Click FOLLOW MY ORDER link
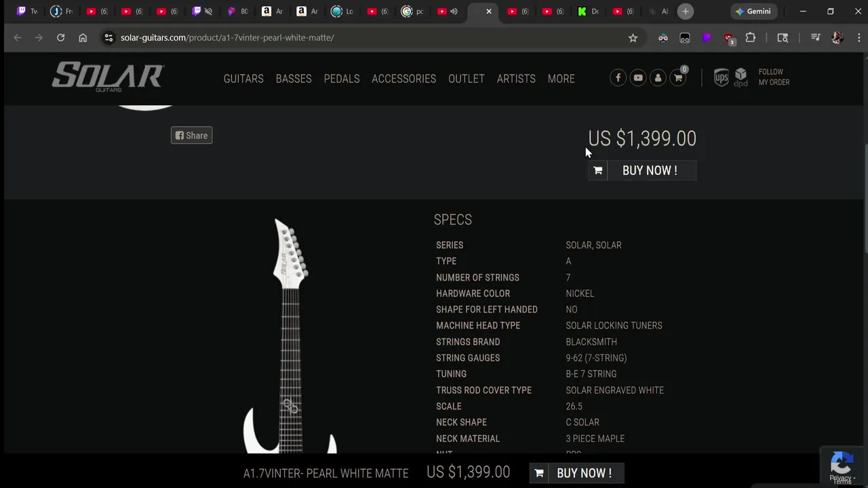This screenshot has width=868, height=488. coord(774,77)
